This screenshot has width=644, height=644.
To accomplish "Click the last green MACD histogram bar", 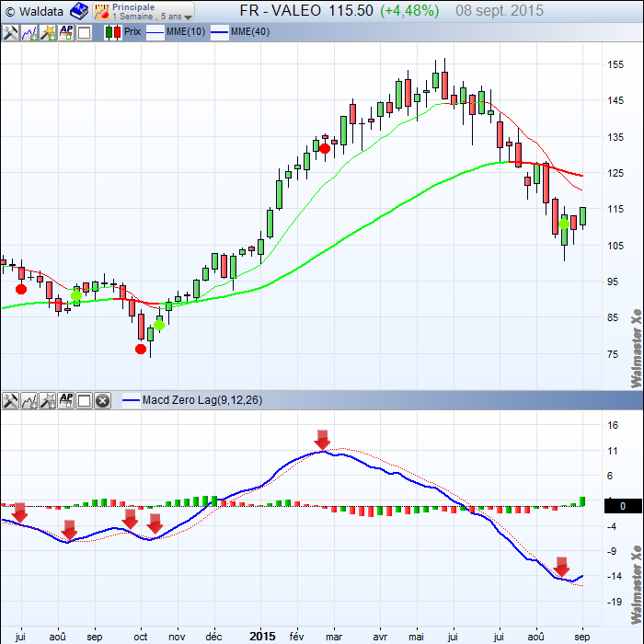I will pyautogui.click(x=582, y=501).
